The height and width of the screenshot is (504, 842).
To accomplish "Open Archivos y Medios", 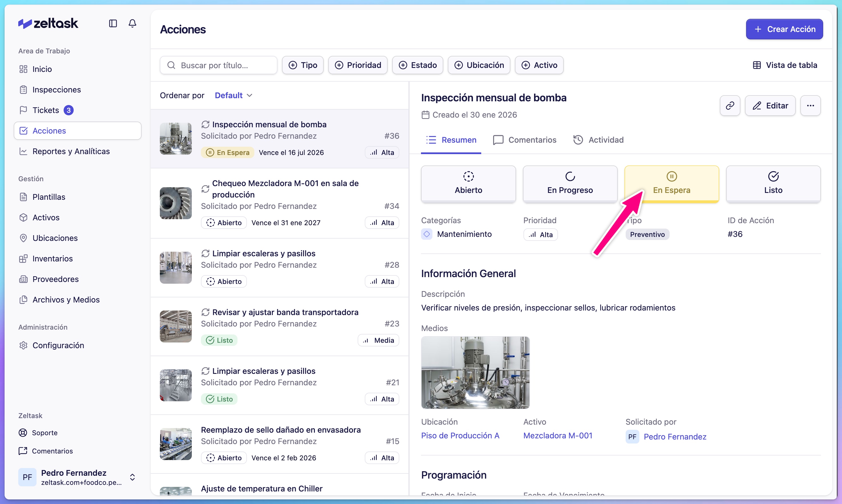I will pos(77,300).
